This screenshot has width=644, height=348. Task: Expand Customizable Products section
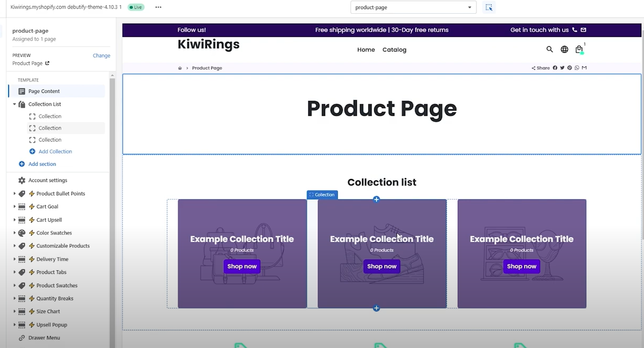14,246
